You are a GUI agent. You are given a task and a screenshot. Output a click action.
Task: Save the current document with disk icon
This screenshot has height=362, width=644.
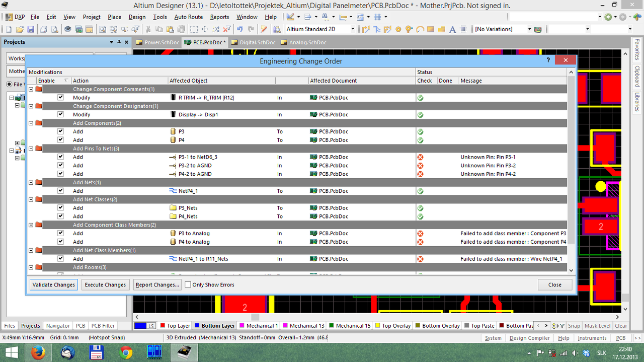pos(31,29)
